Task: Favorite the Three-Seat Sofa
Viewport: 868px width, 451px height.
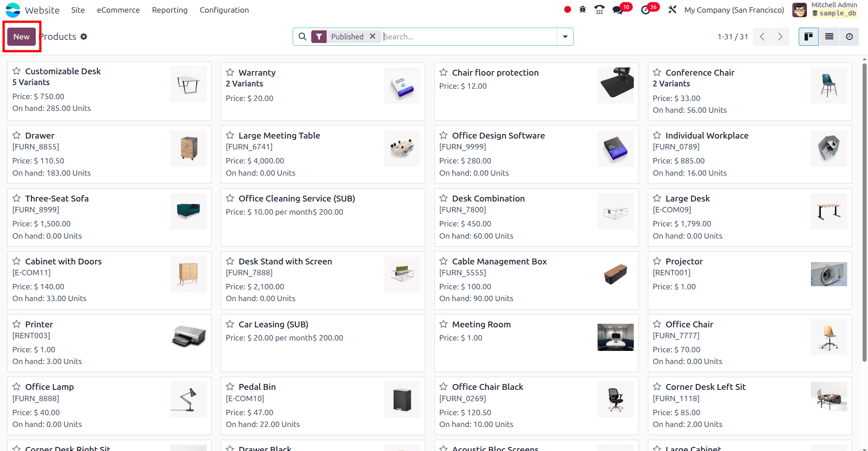Action: coord(17,198)
